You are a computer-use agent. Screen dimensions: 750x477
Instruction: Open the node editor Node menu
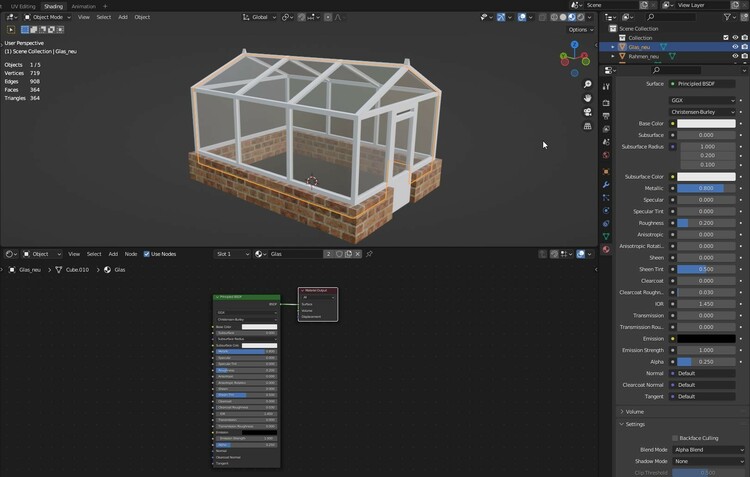(x=131, y=254)
